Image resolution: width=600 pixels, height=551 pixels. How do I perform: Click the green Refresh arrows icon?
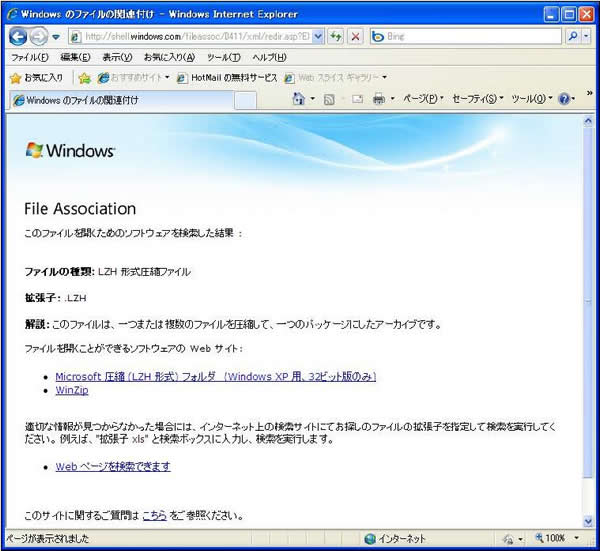coord(336,37)
